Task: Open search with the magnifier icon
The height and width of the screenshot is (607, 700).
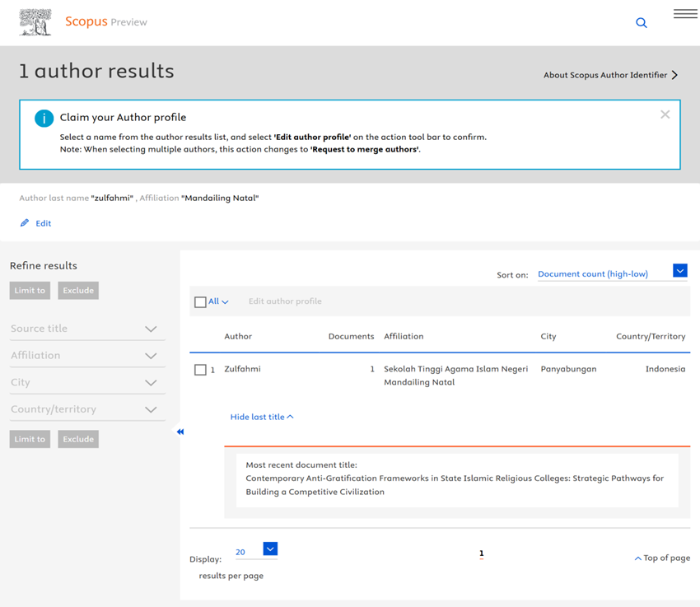Action: (x=642, y=23)
